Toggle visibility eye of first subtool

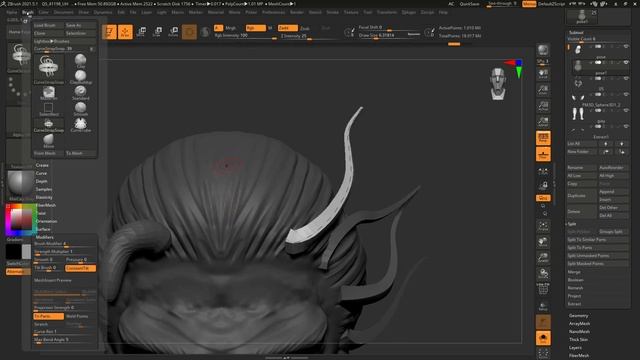point(626,47)
